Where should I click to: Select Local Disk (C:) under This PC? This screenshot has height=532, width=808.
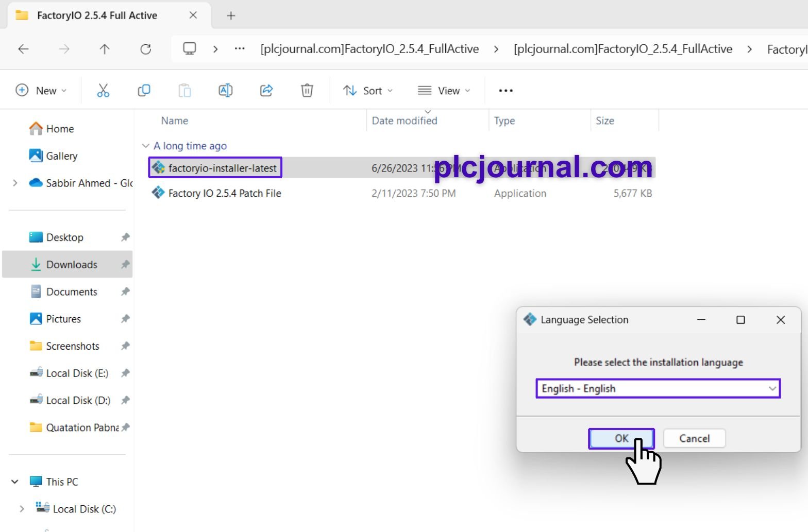pyautogui.click(x=76, y=509)
